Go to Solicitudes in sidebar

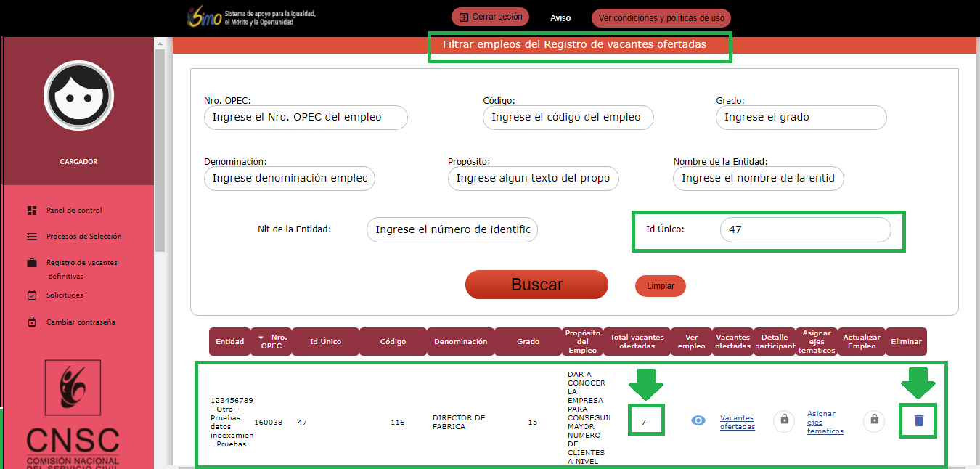[65, 295]
